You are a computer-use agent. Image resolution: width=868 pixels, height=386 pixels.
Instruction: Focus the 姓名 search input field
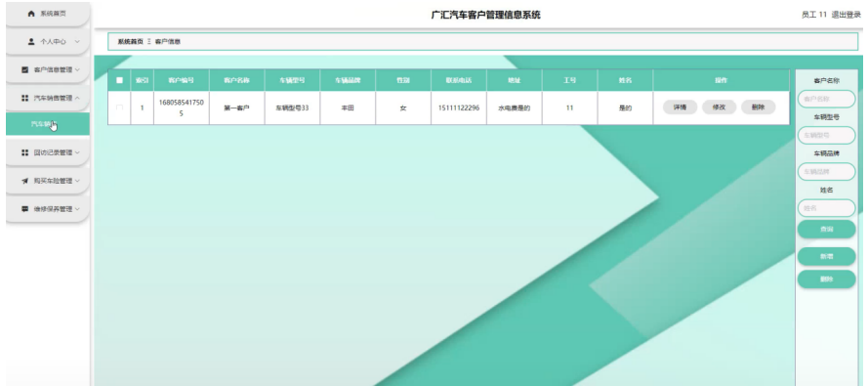pos(826,208)
